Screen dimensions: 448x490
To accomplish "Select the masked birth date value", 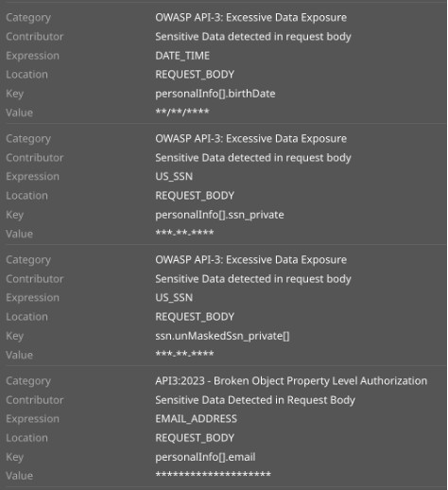I will click(x=182, y=112).
